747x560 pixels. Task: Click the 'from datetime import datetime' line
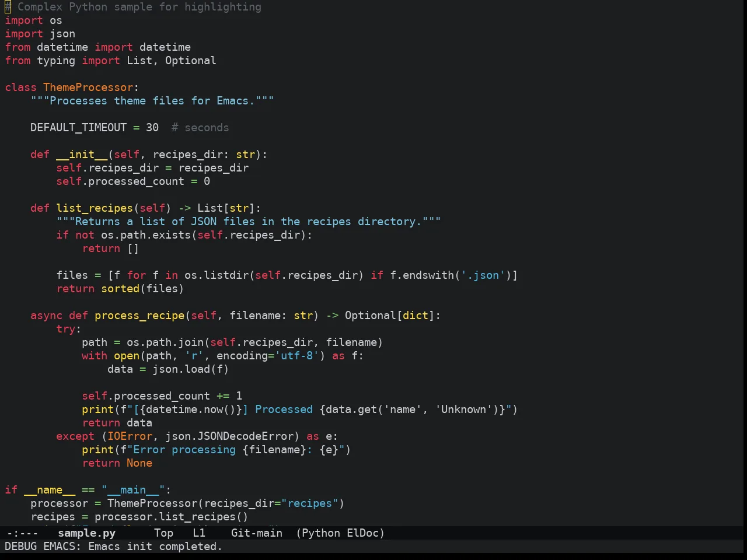(x=97, y=47)
